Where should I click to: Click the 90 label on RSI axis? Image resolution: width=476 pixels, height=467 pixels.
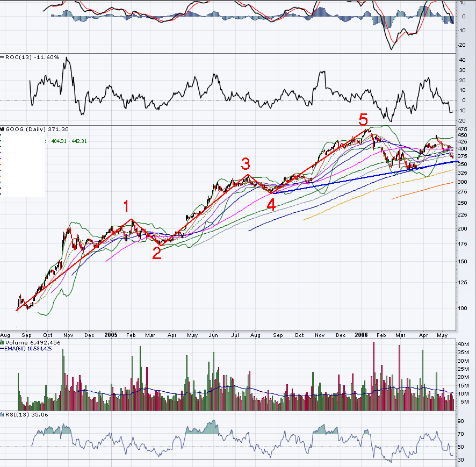pyautogui.click(x=461, y=421)
